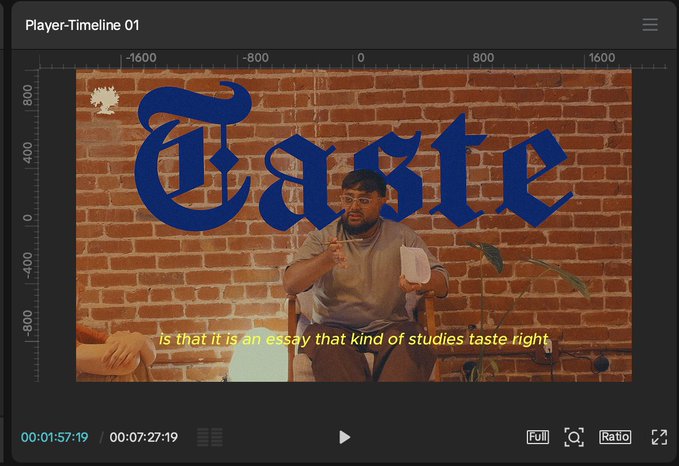
Task: Click the vertical ruler at 400
Action: tap(28, 153)
